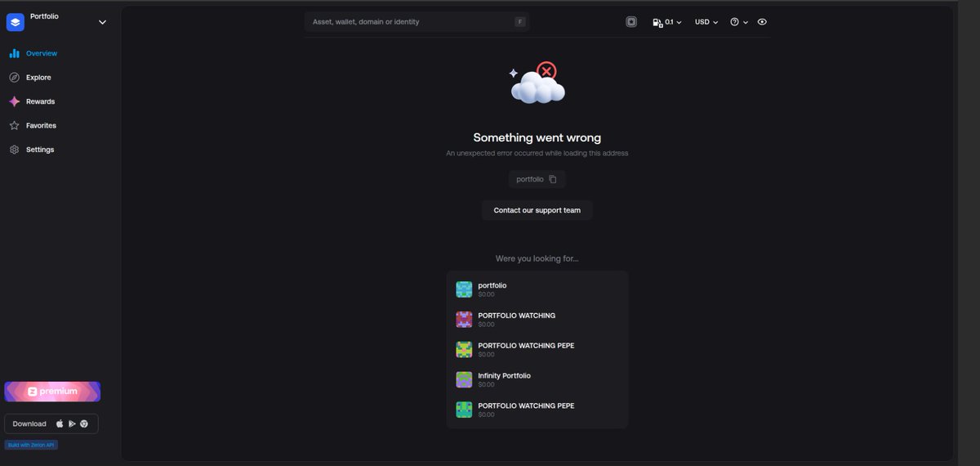Focus the asset, wallet, domain search field
Viewport: 980px width, 466px height.
click(417, 22)
